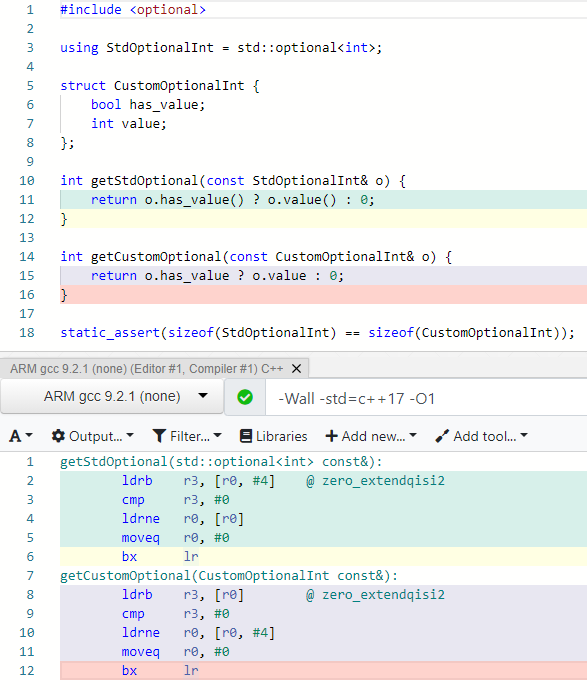The height and width of the screenshot is (690, 587).
Task: Open the ARM gcc 9.2.1 compiler dropdown
Action: 112,396
